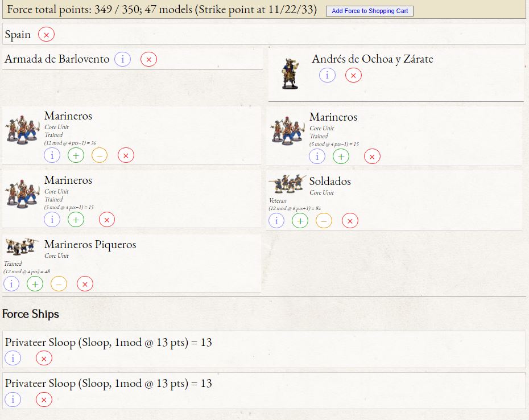This screenshot has height=420, width=529.
Task: Add a model to the 12-model Marineros
Action: pyautogui.click(x=76, y=155)
